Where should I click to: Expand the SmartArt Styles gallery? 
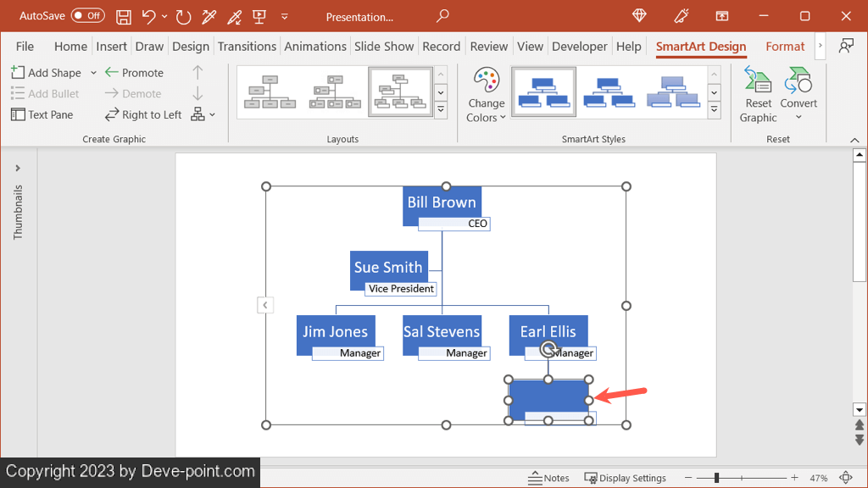tap(715, 111)
